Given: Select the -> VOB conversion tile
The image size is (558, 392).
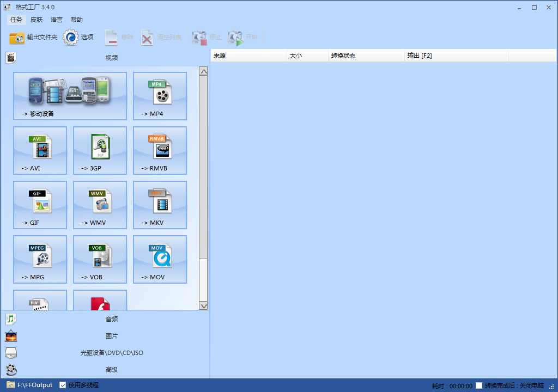Looking at the screenshot, I should [100, 259].
